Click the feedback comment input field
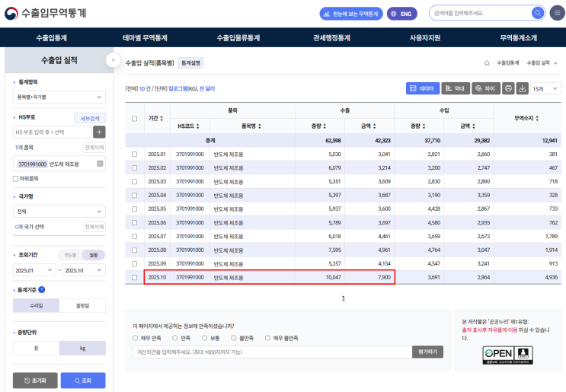This screenshot has height=392, width=566. coord(273,352)
